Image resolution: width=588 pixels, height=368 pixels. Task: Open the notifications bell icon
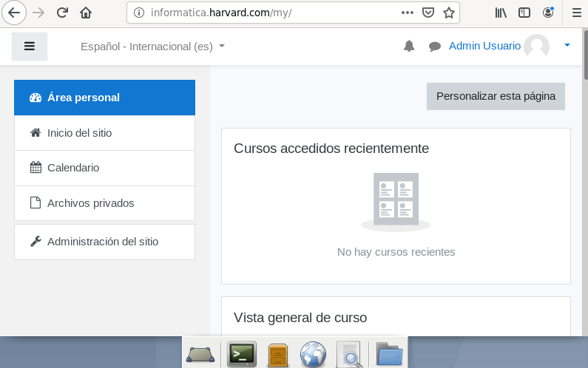409,47
